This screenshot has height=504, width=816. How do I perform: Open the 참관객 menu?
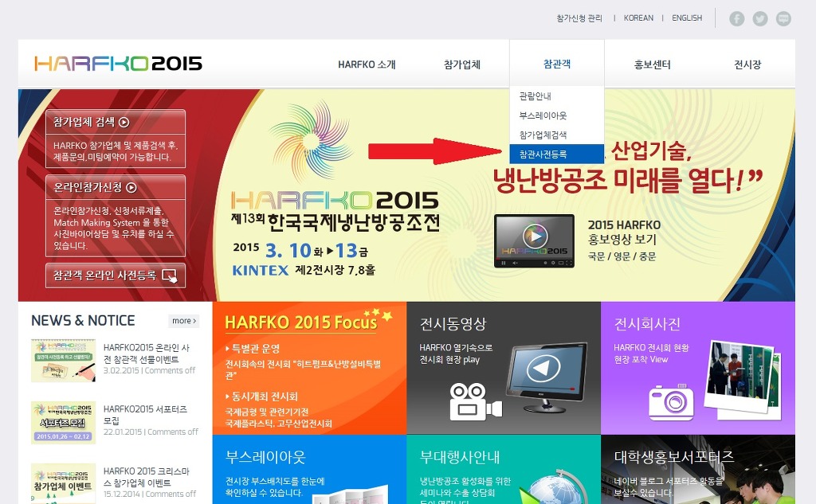[x=557, y=64]
